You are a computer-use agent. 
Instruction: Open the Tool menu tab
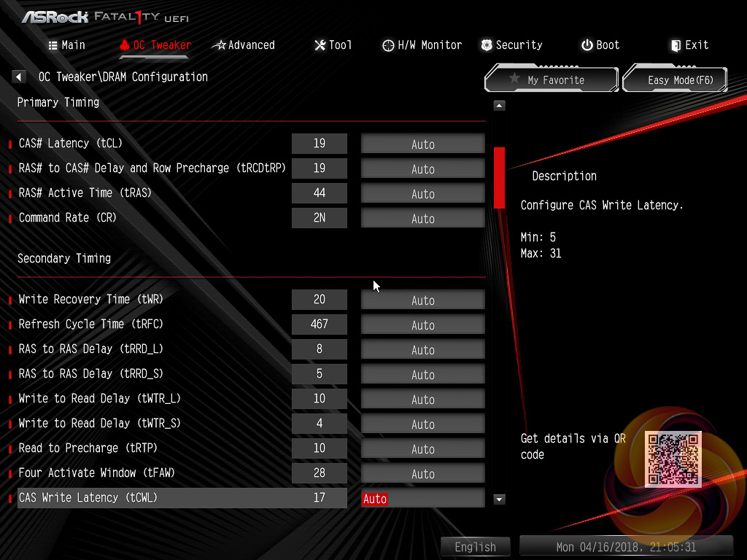pos(333,45)
